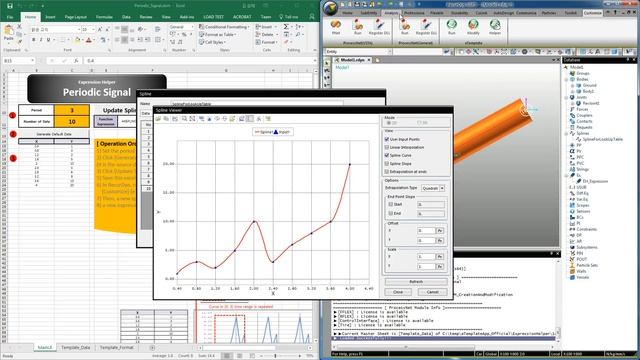This screenshot has height=360, width=640.
Task: Click Run icon in ProcessNet(VSTA) group
Action: coord(358,26)
